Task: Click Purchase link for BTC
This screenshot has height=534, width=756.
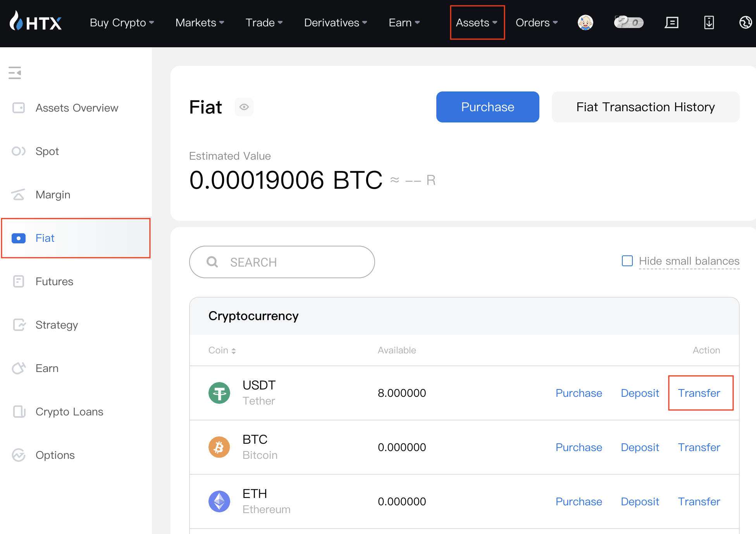Action: pyautogui.click(x=579, y=447)
